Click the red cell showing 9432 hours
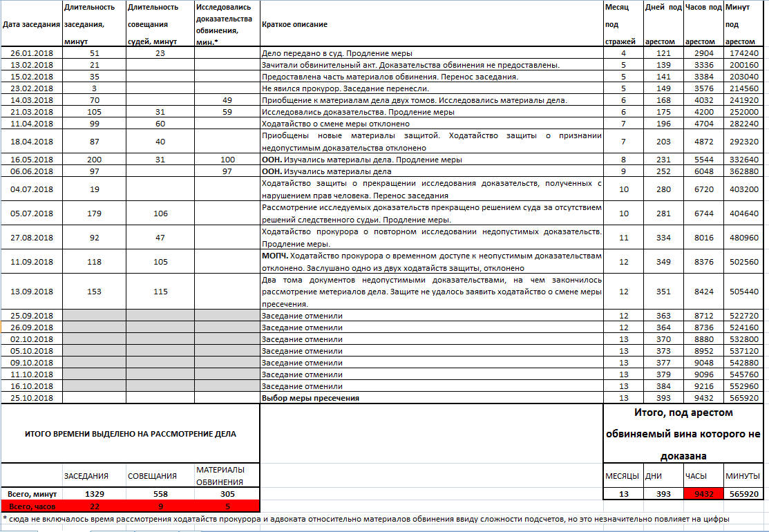The height and width of the screenshot is (532, 769). pyautogui.click(x=703, y=494)
